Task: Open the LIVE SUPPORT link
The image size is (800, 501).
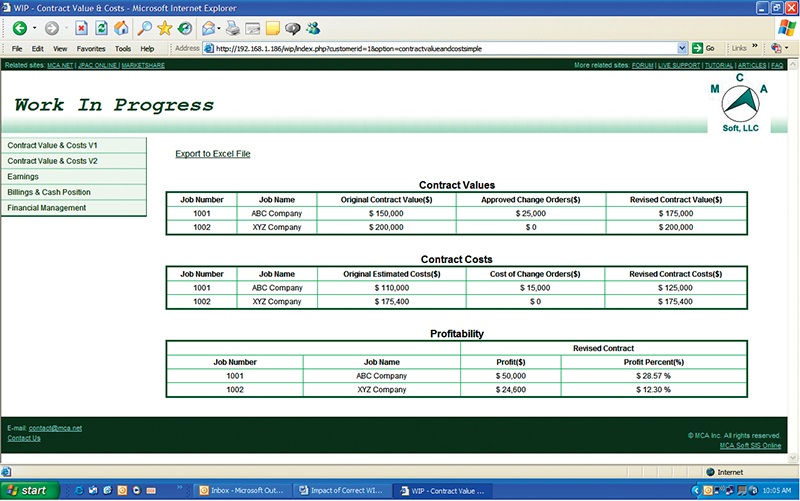Action: [680, 65]
